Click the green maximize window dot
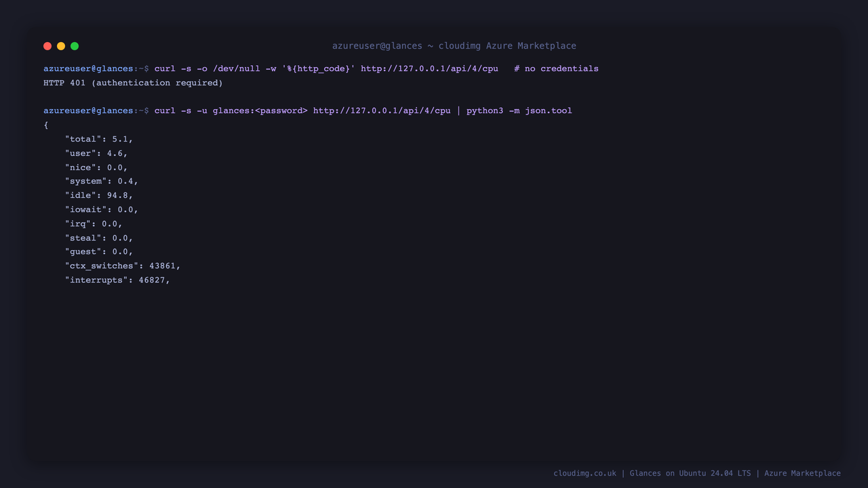The height and width of the screenshot is (488, 868). [x=75, y=46]
